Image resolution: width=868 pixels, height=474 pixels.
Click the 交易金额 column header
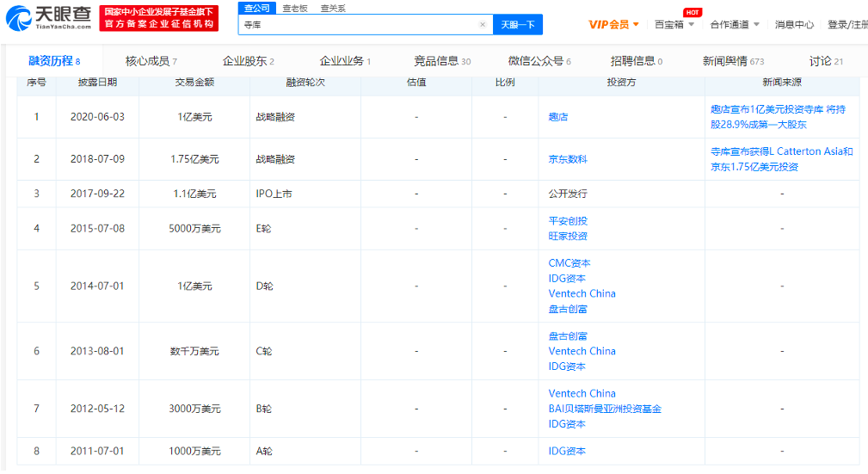pyautogui.click(x=194, y=82)
